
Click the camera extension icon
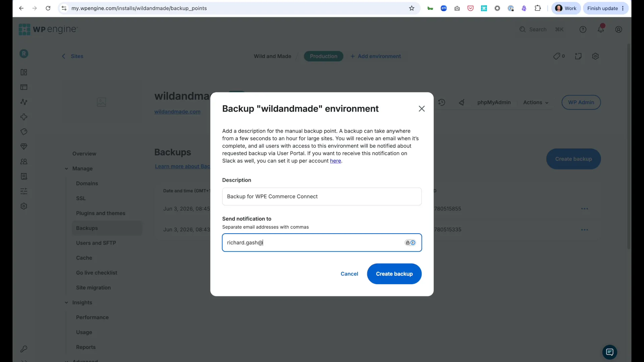[x=457, y=8]
